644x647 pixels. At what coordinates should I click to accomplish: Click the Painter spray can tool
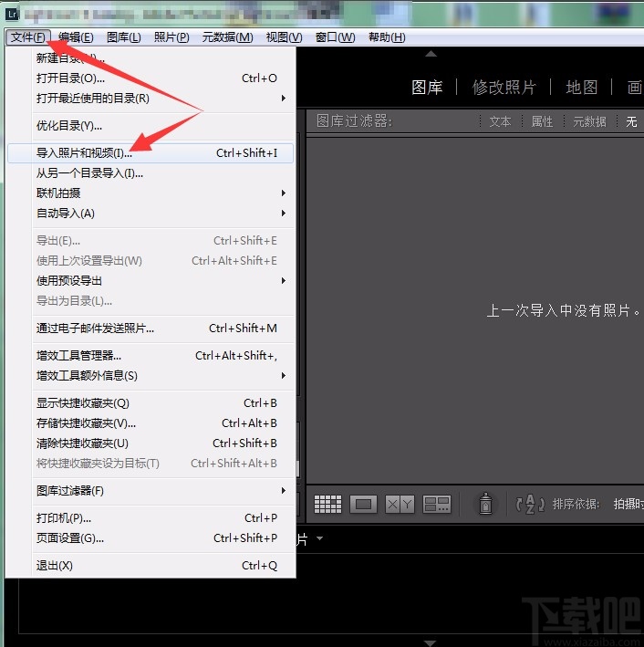click(485, 504)
